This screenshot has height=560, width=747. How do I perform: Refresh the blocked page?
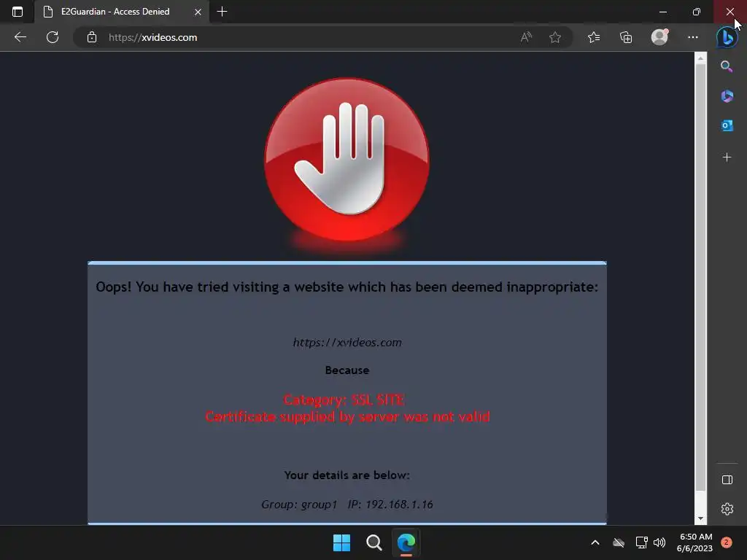53,37
